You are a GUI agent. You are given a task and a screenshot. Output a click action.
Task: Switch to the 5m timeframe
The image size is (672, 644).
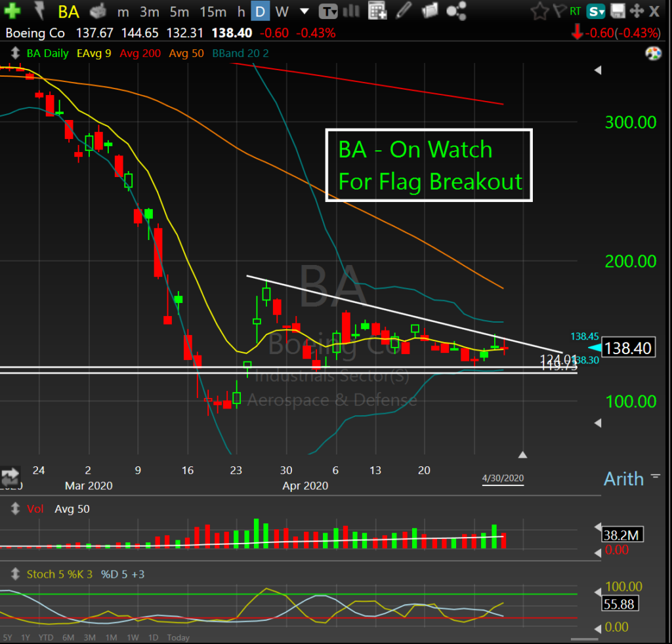[x=179, y=12]
